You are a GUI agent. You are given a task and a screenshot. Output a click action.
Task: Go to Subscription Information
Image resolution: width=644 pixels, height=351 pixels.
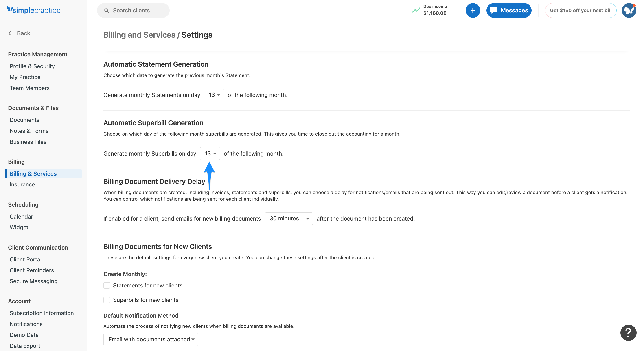[x=42, y=313]
